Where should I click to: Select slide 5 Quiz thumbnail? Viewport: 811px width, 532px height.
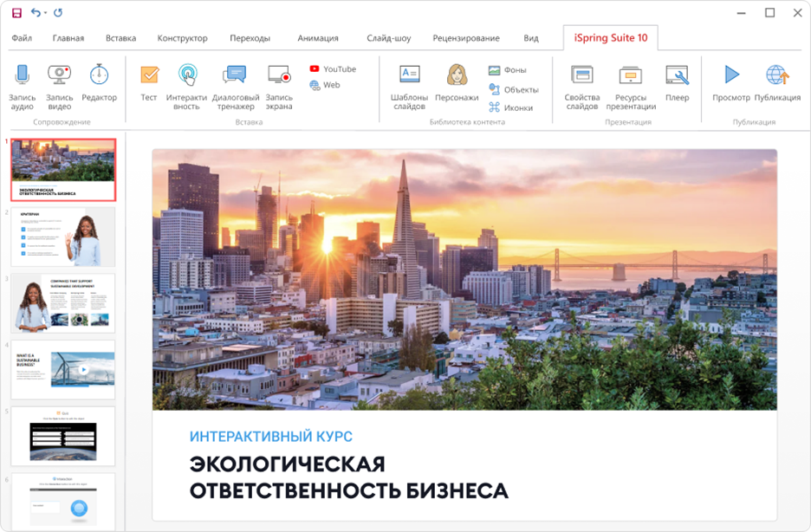[x=63, y=436]
